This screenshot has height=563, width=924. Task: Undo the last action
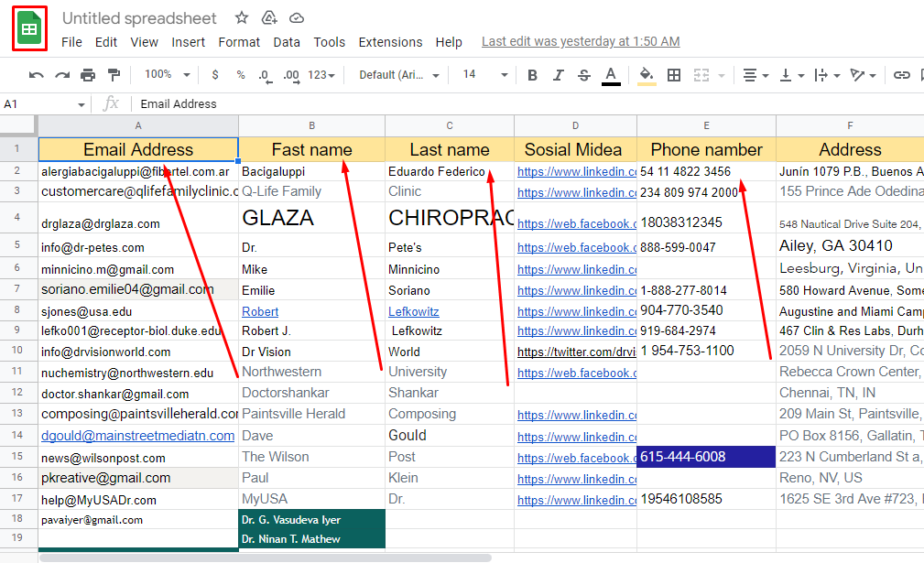36,75
